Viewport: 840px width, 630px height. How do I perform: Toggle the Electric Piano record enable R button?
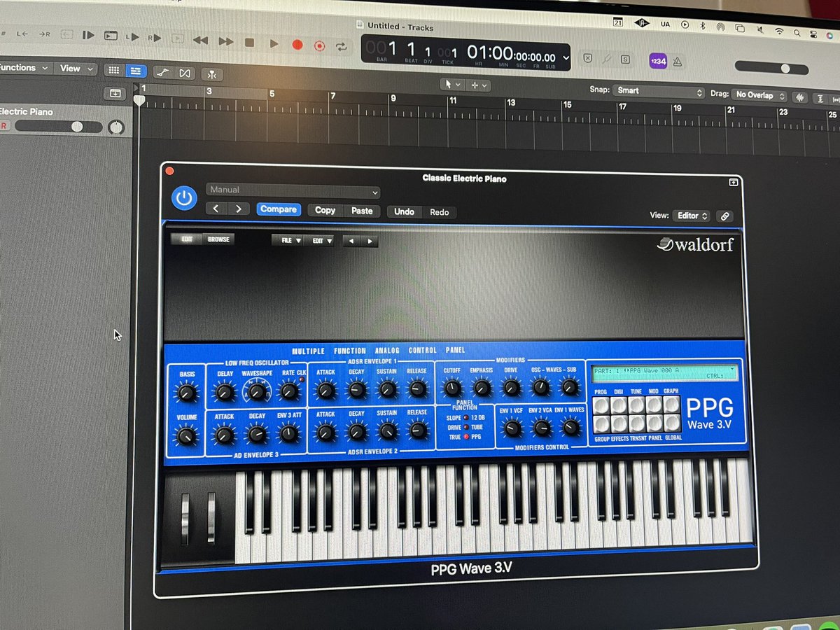[3, 126]
